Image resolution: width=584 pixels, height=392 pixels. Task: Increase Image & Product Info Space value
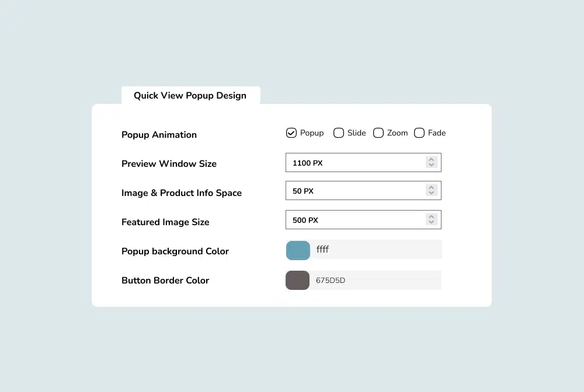point(431,187)
